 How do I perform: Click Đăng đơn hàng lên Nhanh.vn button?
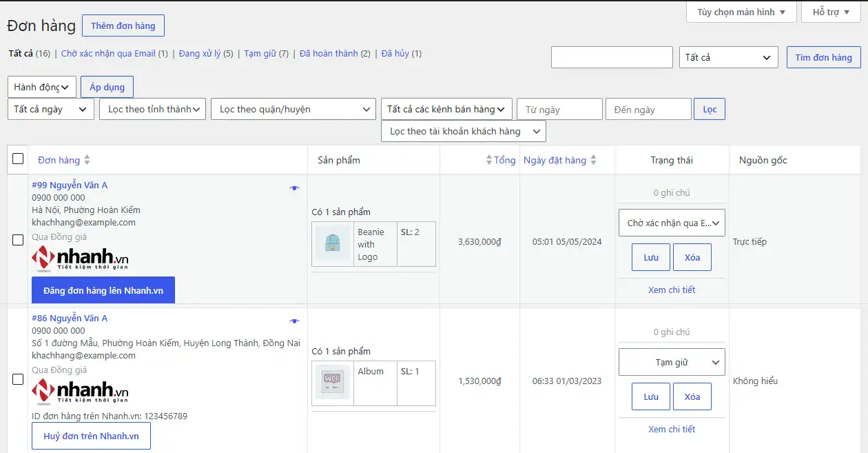click(103, 290)
